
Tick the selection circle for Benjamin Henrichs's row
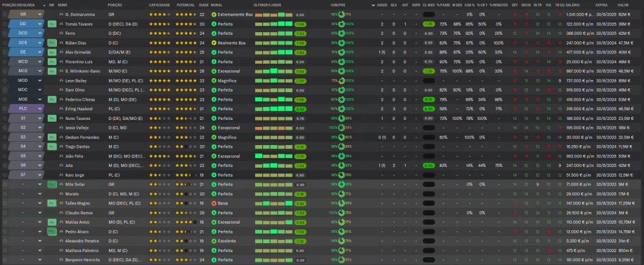[x=5, y=260]
